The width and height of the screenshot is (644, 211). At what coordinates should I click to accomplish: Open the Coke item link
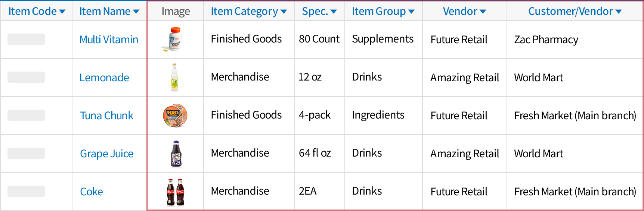92,192
